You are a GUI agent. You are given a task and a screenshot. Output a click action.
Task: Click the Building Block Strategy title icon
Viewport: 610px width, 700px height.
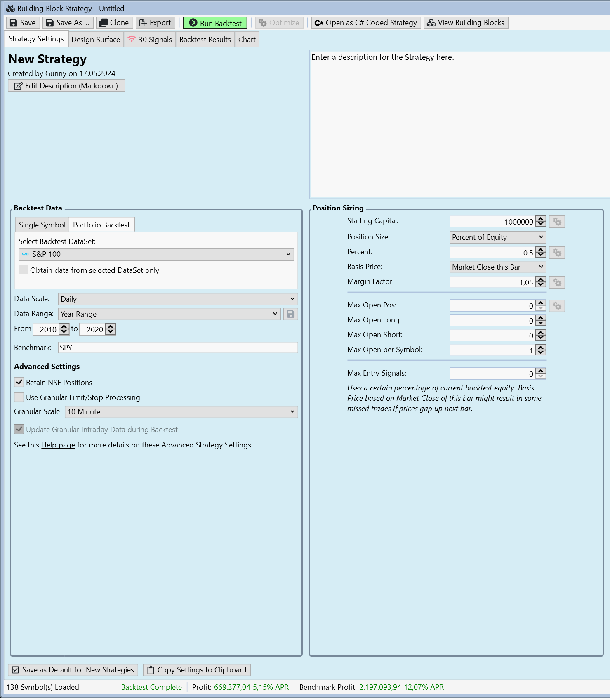(10, 8)
